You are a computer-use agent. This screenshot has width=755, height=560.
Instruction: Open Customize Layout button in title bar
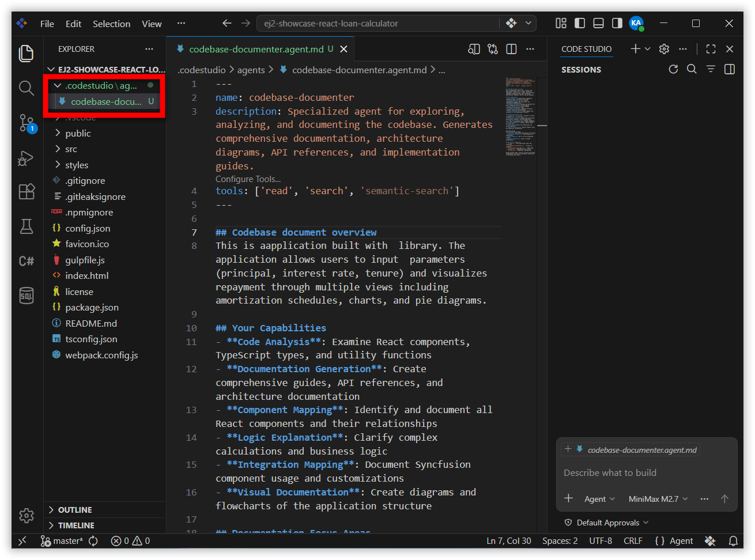coord(561,23)
